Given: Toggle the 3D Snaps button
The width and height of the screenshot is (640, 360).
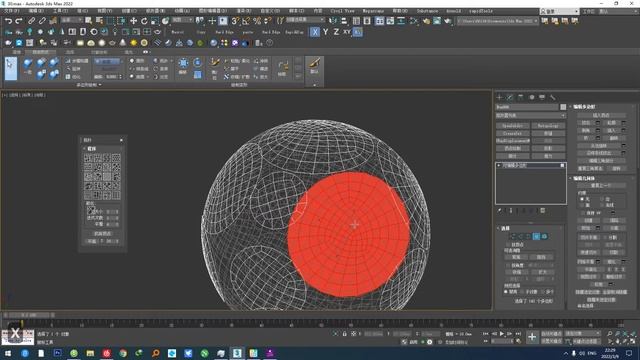Looking at the screenshot, I should [x=235, y=20].
